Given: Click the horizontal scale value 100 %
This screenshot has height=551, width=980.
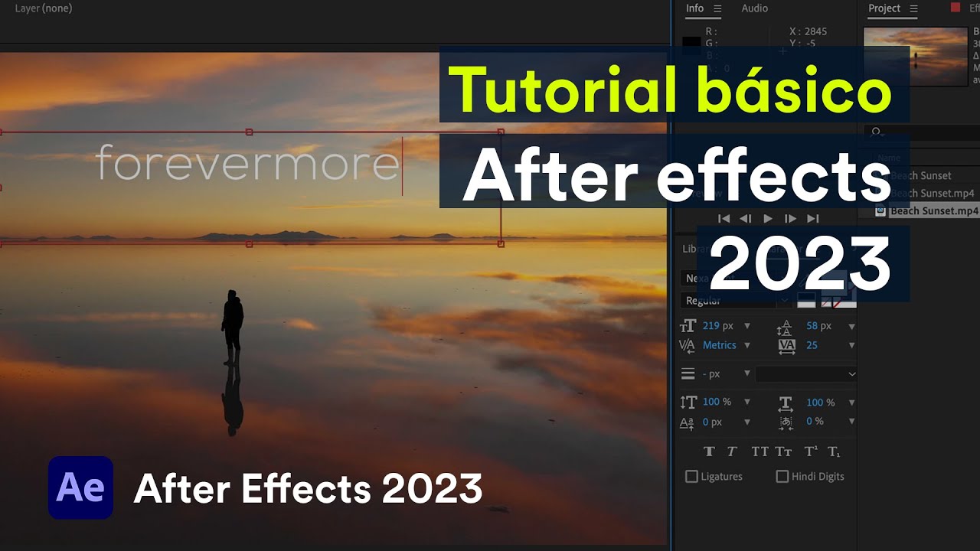Looking at the screenshot, I should (820, 403).
